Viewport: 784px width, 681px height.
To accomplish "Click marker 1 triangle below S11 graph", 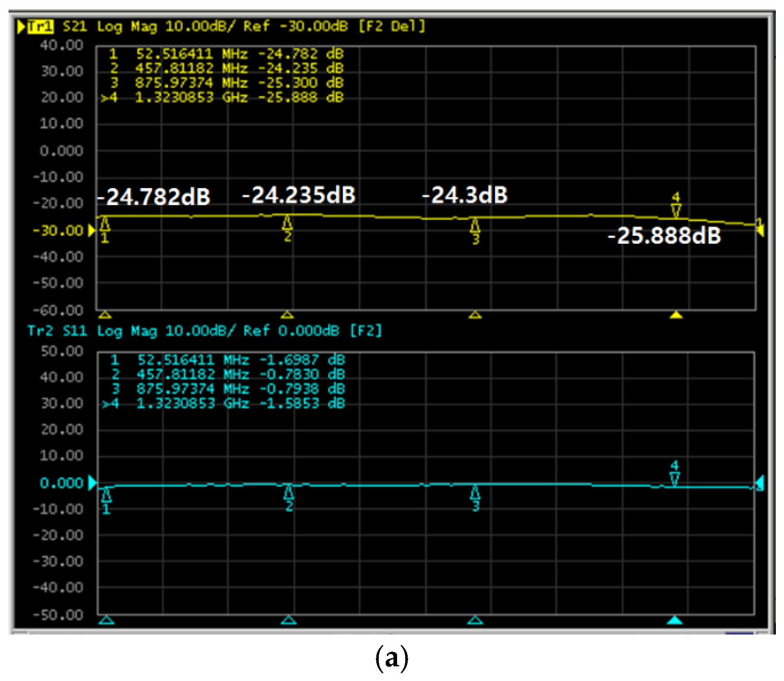I will pyautogui.click(x=106, y=621).
